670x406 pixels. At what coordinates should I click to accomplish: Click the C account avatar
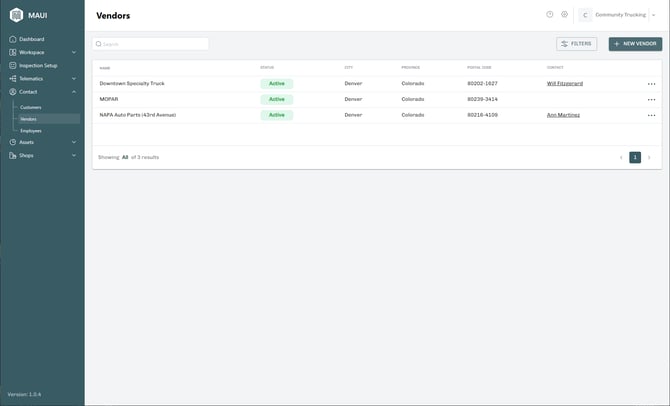585,15
